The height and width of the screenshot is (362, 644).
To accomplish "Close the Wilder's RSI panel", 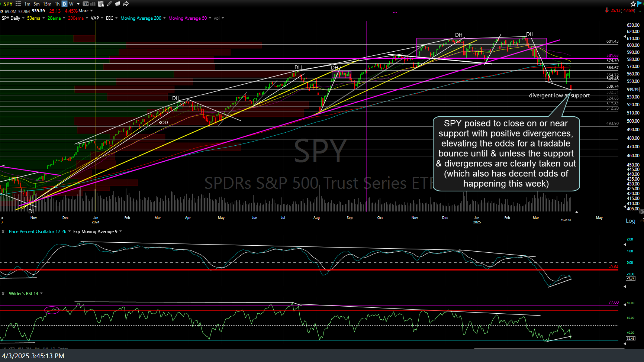I will click(x=3, y=294).
